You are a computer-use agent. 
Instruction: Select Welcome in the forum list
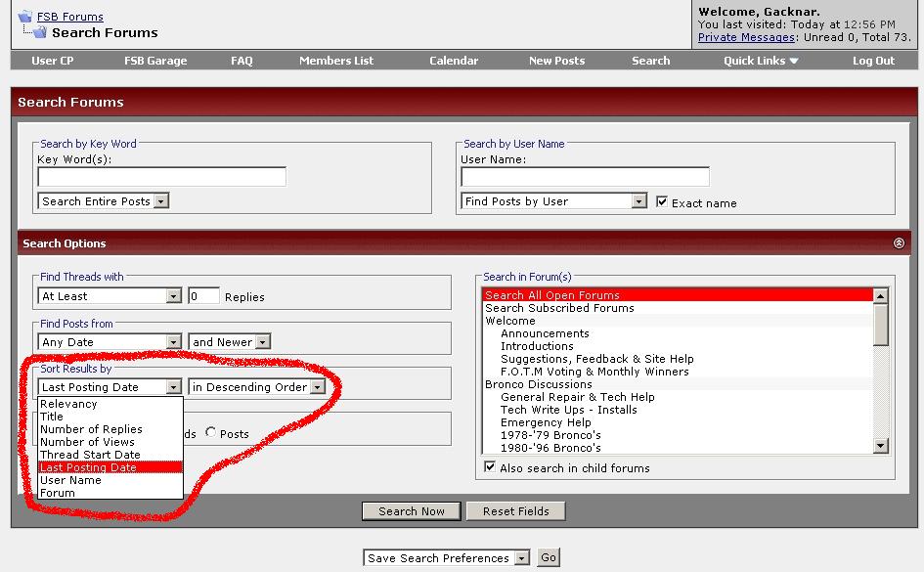point(678,321)
